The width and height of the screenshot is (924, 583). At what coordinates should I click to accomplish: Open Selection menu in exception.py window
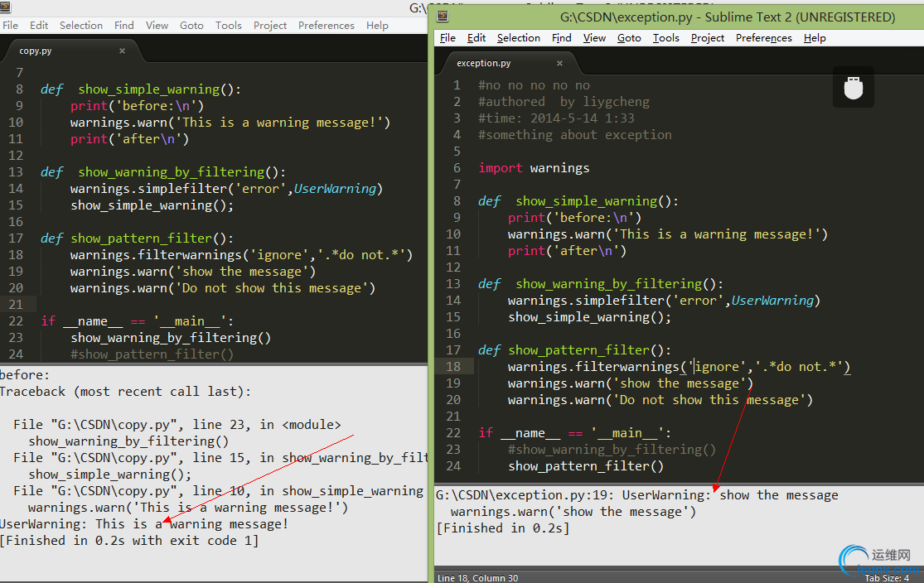point(518,38)
